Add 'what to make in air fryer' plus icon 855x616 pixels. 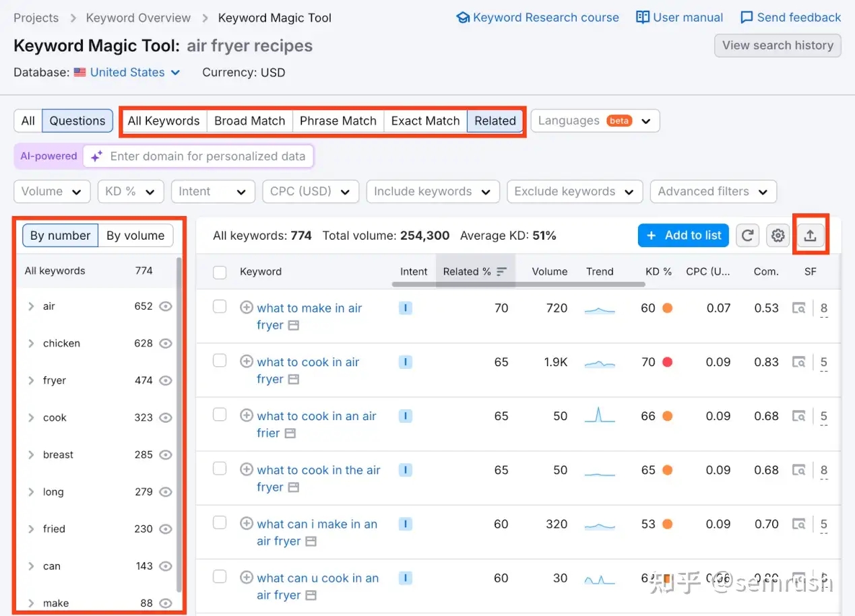coord(247,308)
